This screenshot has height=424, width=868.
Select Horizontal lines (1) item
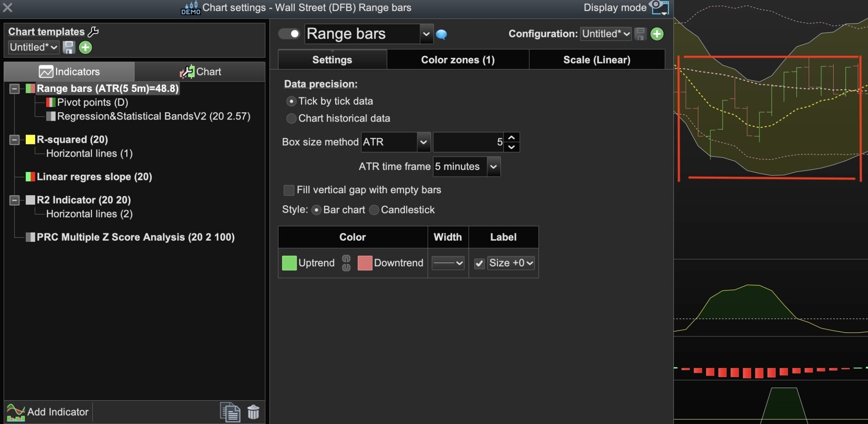tap(89, 154)
